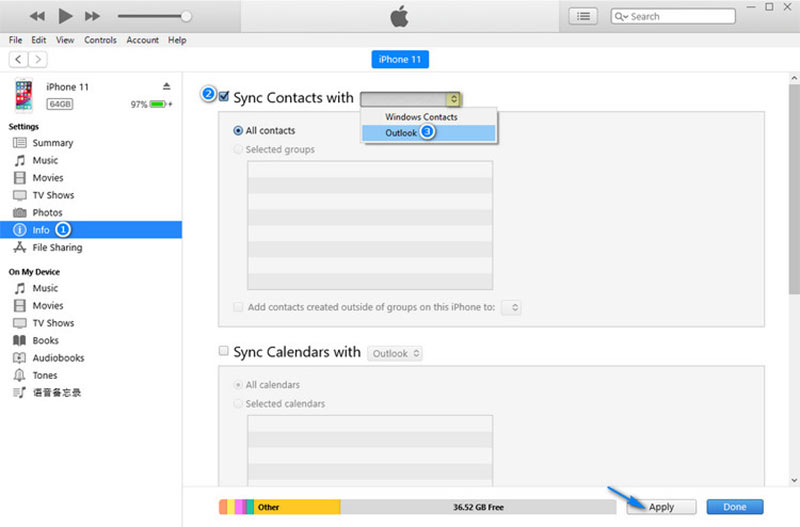Select the All contacts radio button

tap(238, 130)
